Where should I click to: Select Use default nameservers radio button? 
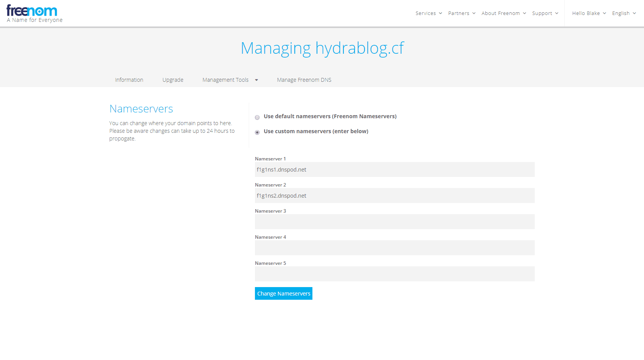point(257,117)
